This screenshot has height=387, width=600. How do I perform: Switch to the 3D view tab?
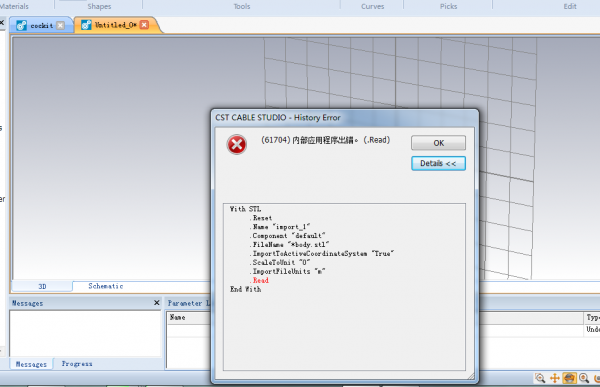[42, 286]
